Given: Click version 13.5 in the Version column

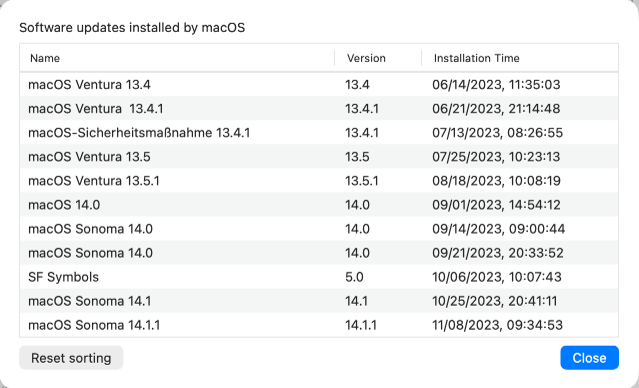Looking at the screenshot, I should [357, 157].
